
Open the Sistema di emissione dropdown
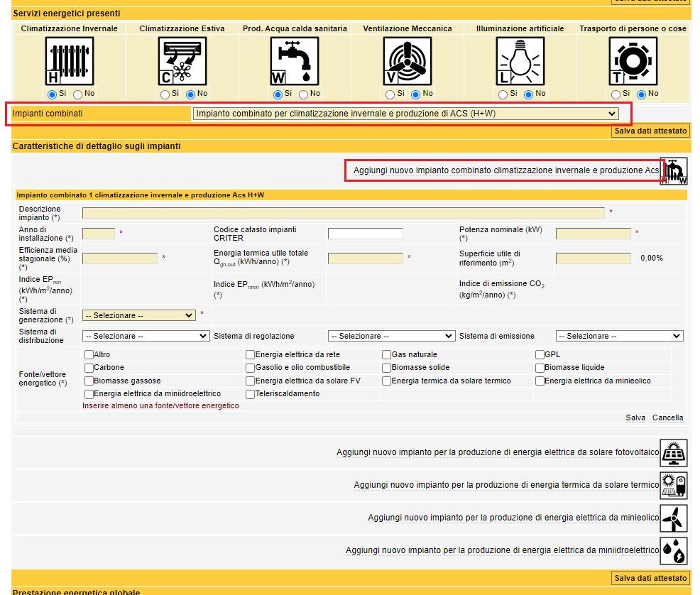click(x=620, y=336)
